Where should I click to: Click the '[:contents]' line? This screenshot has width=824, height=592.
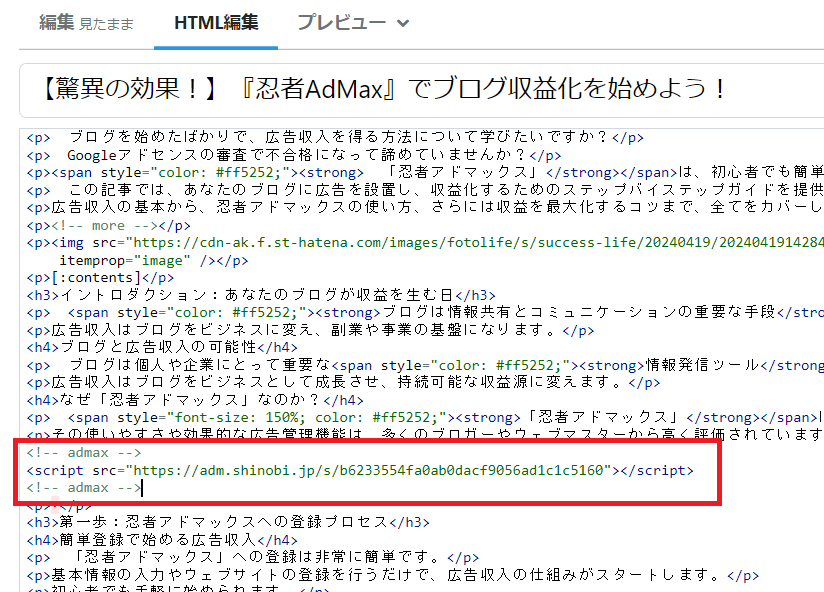point(100,277)
